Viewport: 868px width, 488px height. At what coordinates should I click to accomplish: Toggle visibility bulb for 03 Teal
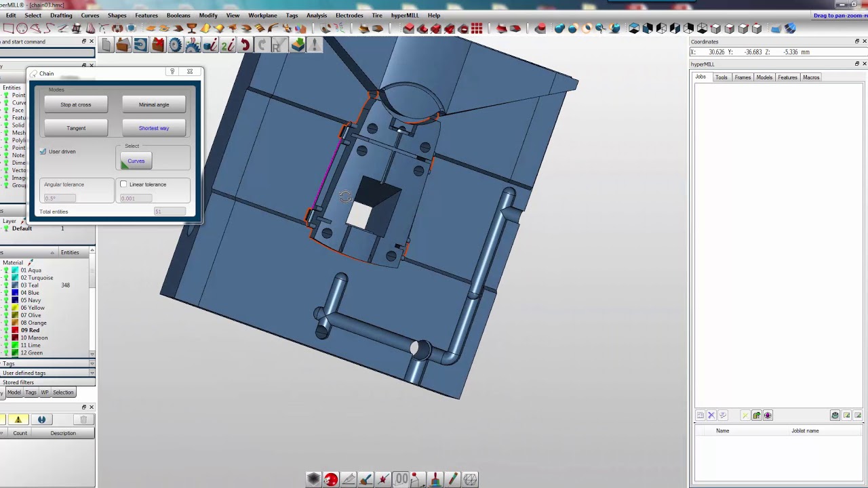tap(7, 285)
